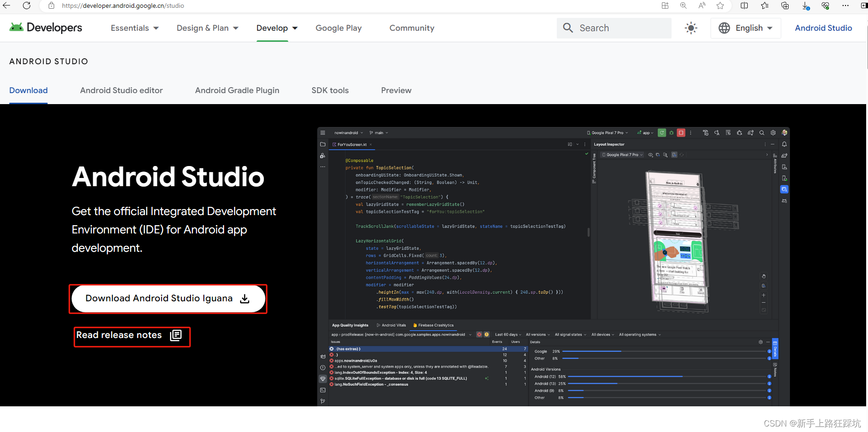Click the release notes document icon
The width and height of the screenshot is (868, 432).
tap(176, 335)
